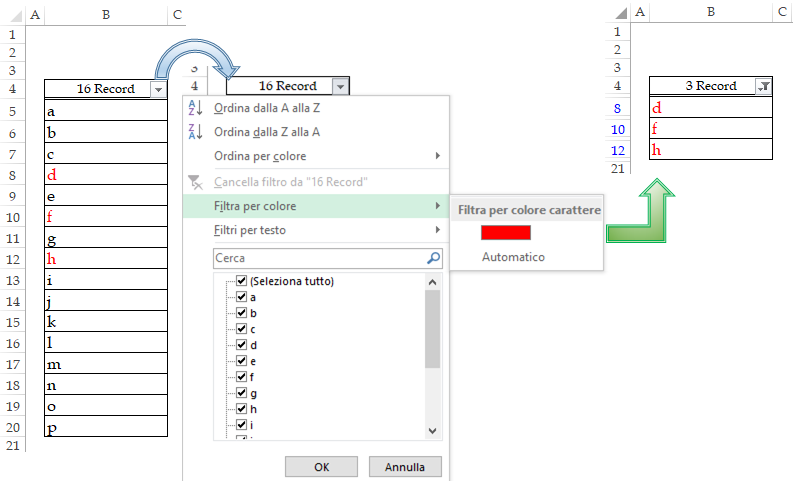Select column B header in left sheet
This screenshot has width=793, height=481.
pos(106,15)
